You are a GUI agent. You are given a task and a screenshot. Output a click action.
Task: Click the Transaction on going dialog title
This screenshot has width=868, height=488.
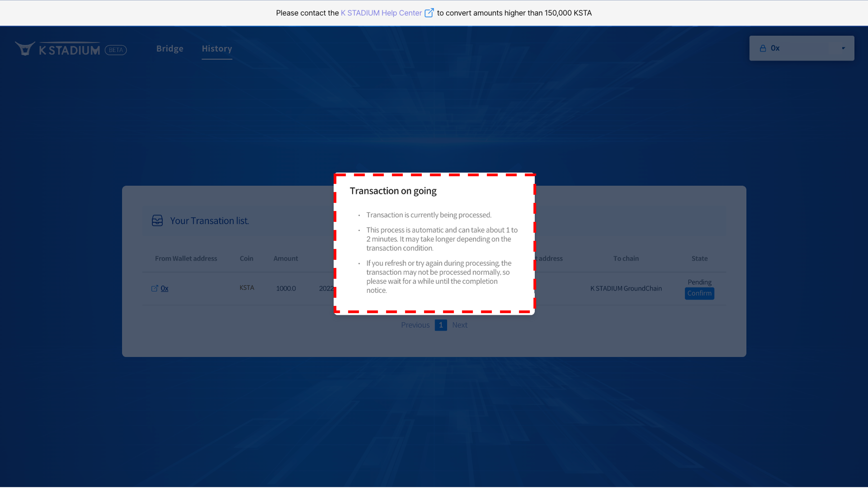pyautogui.click(x=393, y=191)
